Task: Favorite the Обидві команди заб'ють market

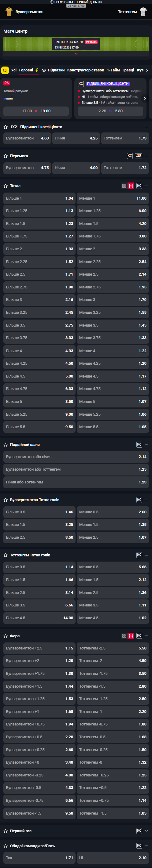Action: 6,846
